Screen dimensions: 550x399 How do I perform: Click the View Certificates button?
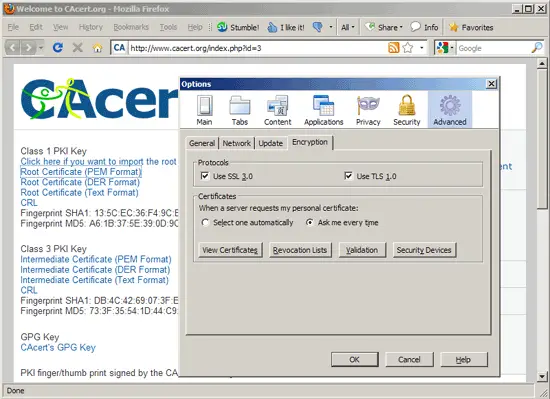(230, 250)
